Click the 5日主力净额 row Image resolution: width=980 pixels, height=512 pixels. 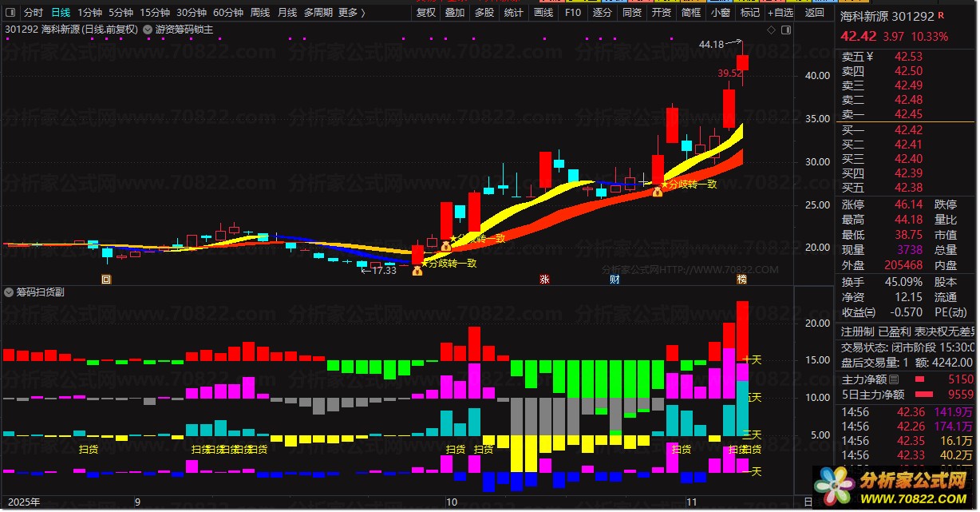(909, 394)
